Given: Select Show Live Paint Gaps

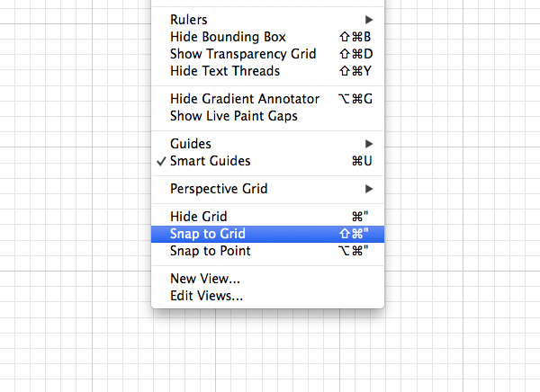Looking at the screenshot, I should click(x=233, y=116).
